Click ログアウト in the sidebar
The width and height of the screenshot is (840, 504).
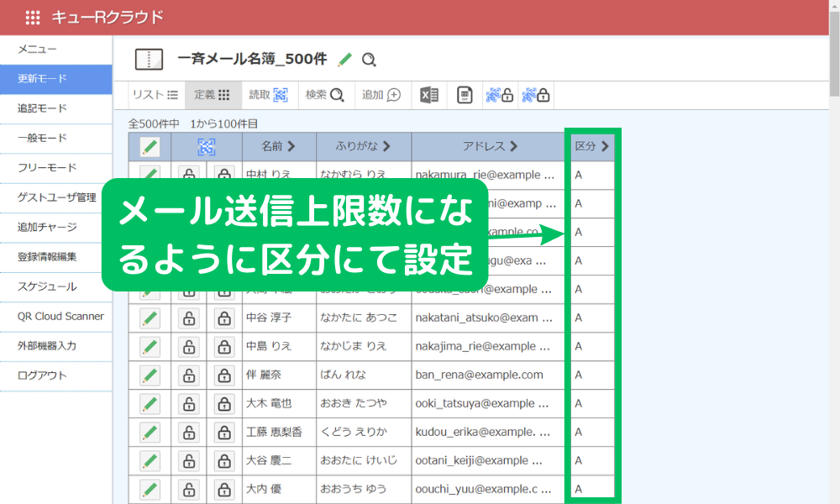pos(55,375)
